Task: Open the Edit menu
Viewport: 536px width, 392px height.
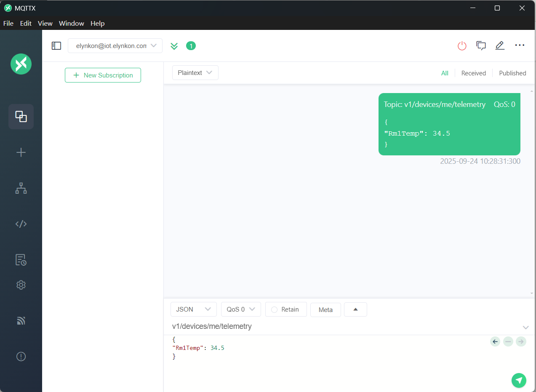Action: (x=26, y=24)
